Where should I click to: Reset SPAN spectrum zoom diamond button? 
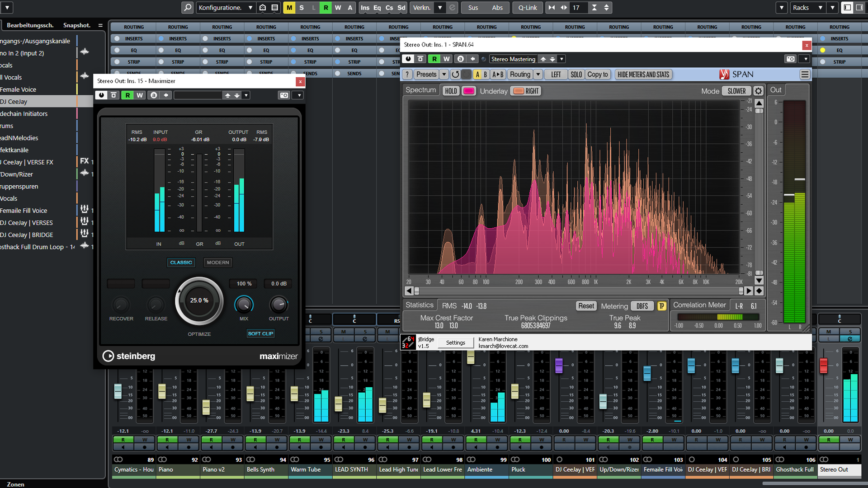click(759, 291)
